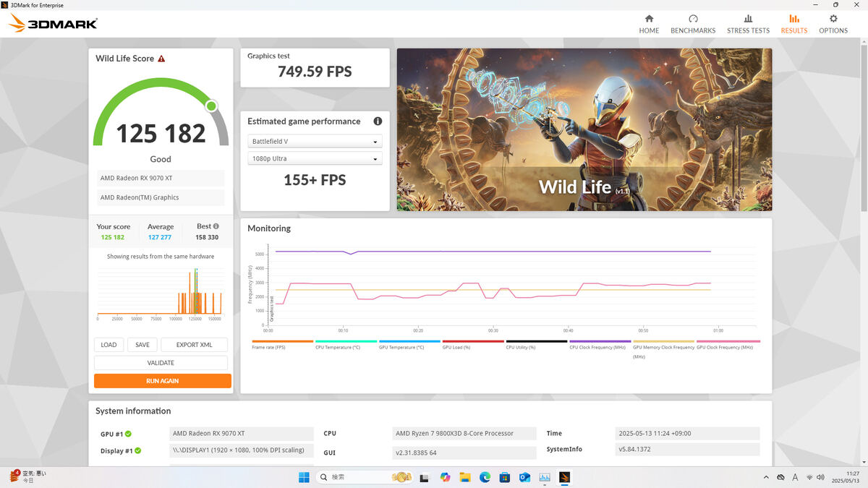The height and width of the screenshot is (488, 868).
Task: Click the SystemInfo version v5.84.1372
Action: (686, 450)
